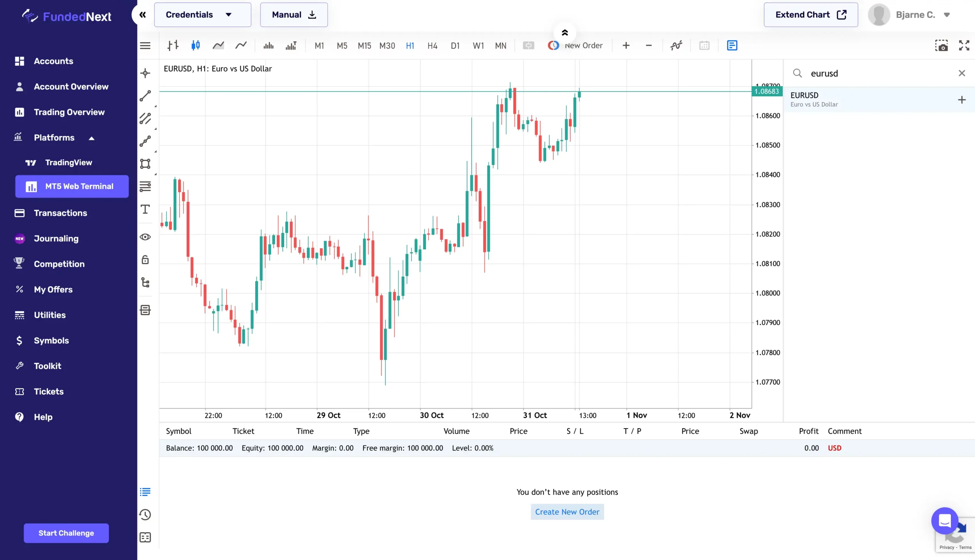Toggle the lock on drawing objects

[x=146, y=260]
